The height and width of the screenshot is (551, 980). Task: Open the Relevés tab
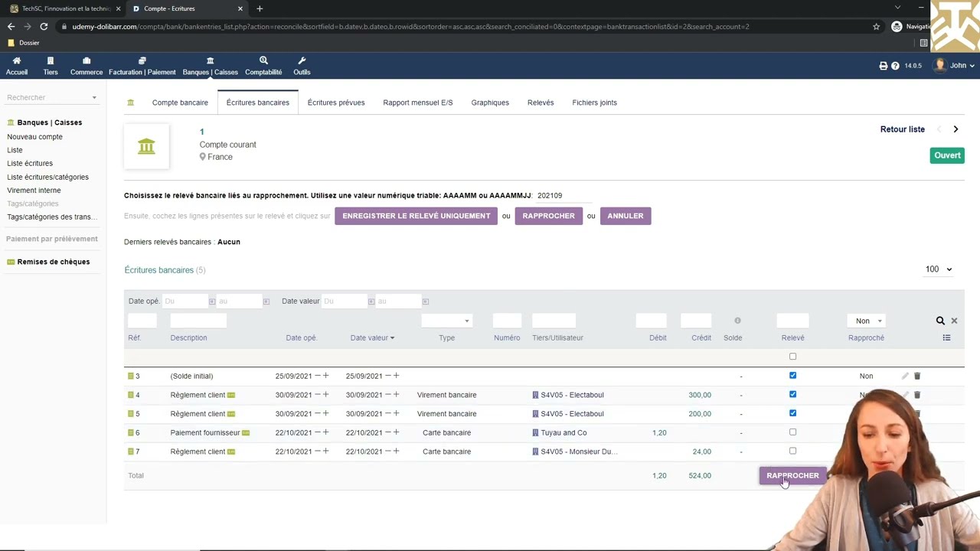[541, 103]
